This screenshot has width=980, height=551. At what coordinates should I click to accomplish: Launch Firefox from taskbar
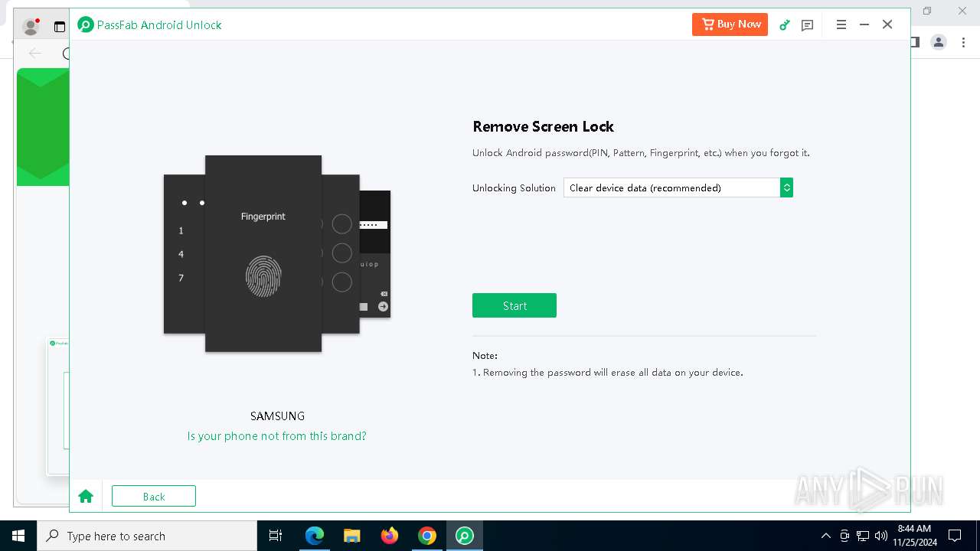tap(390, 536)
